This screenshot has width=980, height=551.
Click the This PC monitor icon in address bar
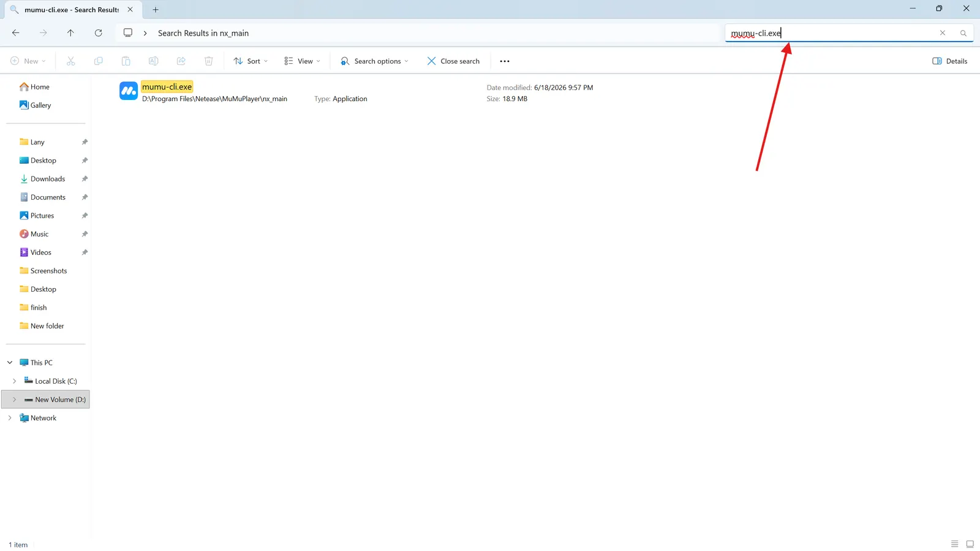[128, 33]
